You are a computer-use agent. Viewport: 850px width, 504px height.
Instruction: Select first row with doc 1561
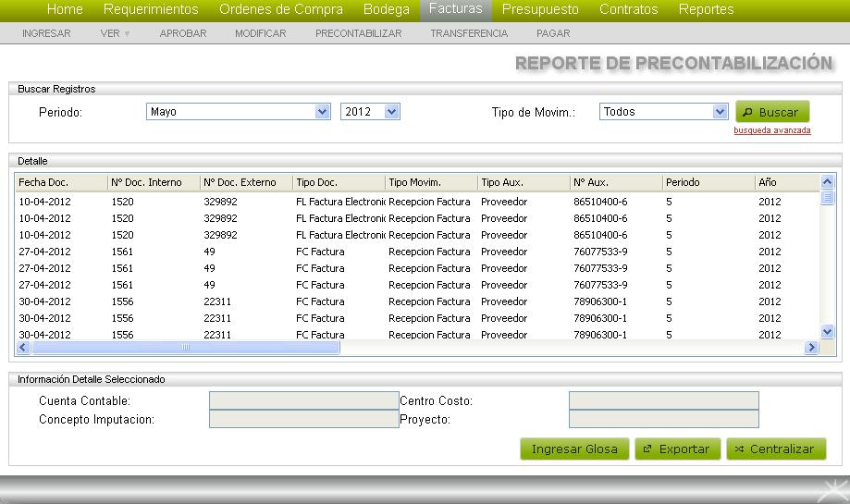pyautogui.click(x=417, y=252)
